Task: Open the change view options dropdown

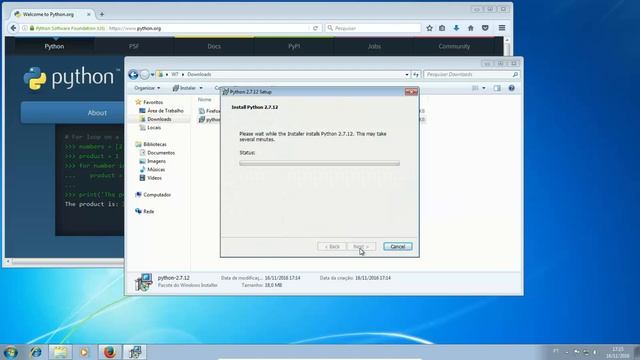Action: coord(484,88)
